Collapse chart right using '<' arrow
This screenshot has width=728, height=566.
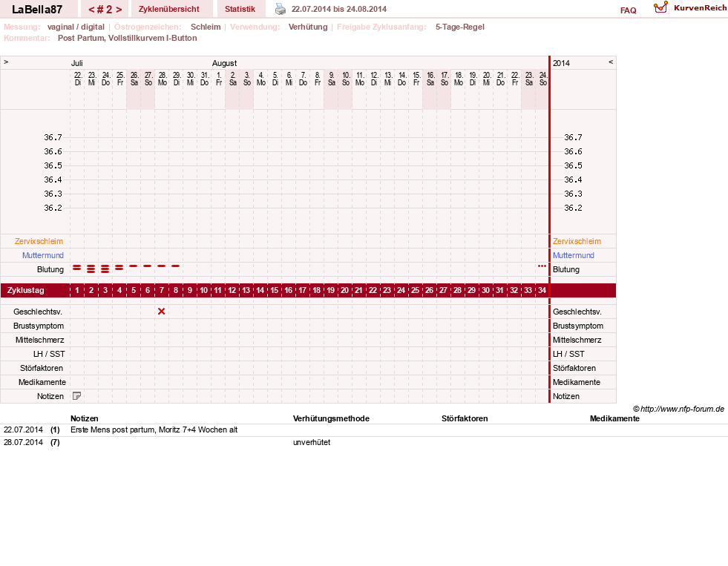pyautogui.click(x=611, y=62)
